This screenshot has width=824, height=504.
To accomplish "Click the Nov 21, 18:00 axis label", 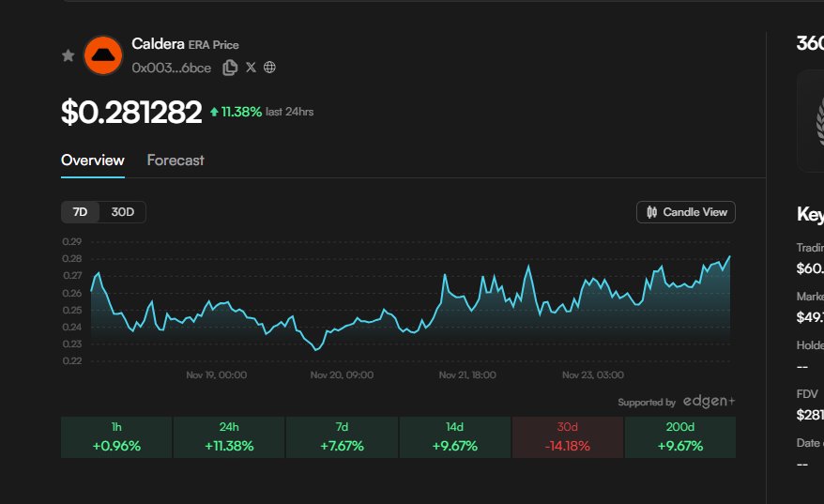I will [467, 374].
